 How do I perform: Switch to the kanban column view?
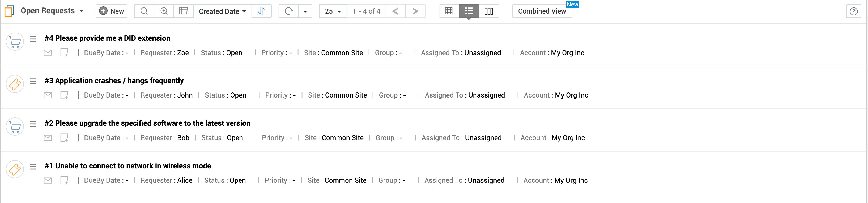488,11
